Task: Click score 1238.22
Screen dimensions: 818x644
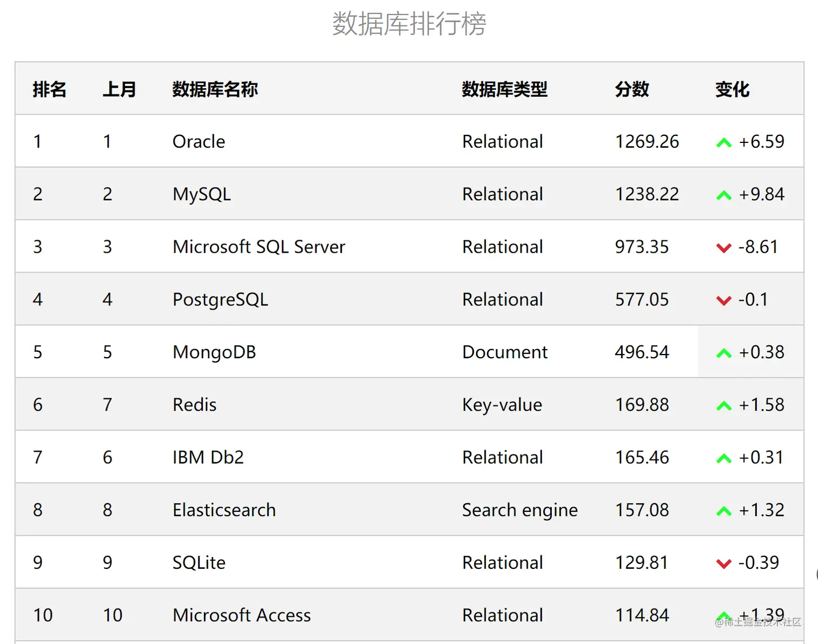Action: (647, 194)
